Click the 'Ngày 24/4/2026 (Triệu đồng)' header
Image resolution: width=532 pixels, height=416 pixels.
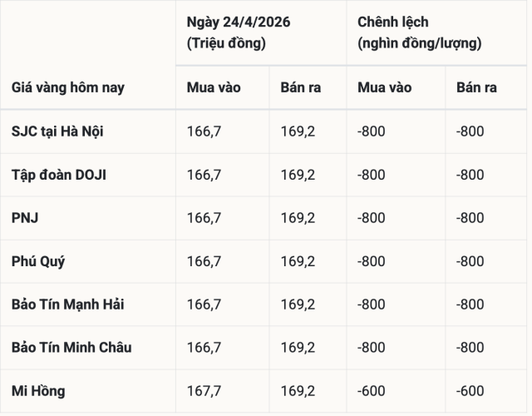[x=239, y=32]
